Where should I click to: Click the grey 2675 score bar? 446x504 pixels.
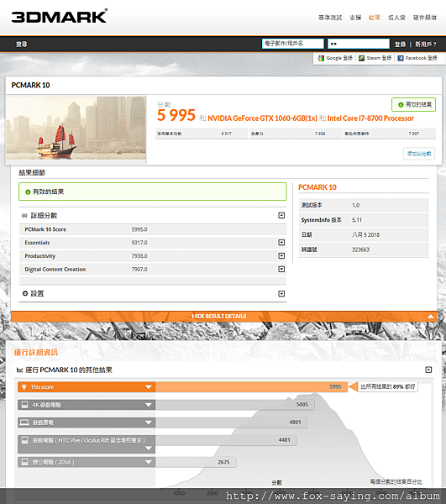point(196,462)
